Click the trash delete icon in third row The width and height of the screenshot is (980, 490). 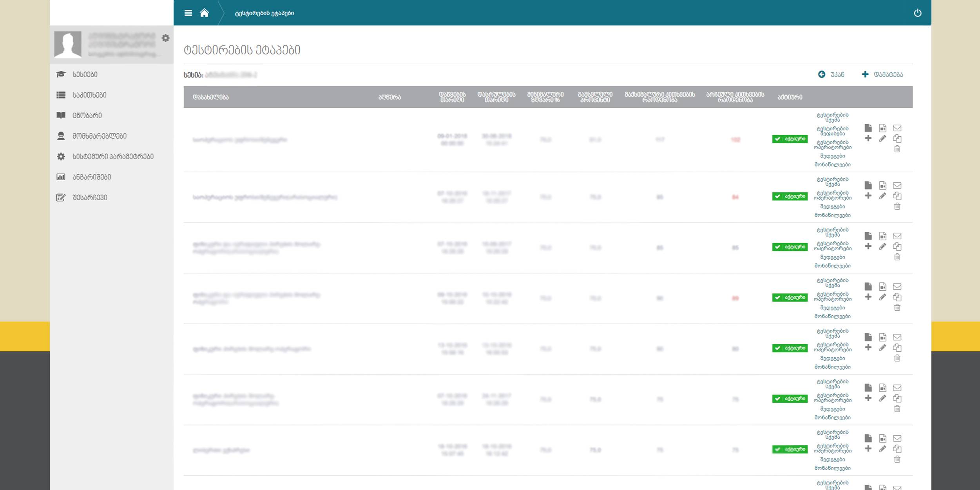[x=897, y=257]
